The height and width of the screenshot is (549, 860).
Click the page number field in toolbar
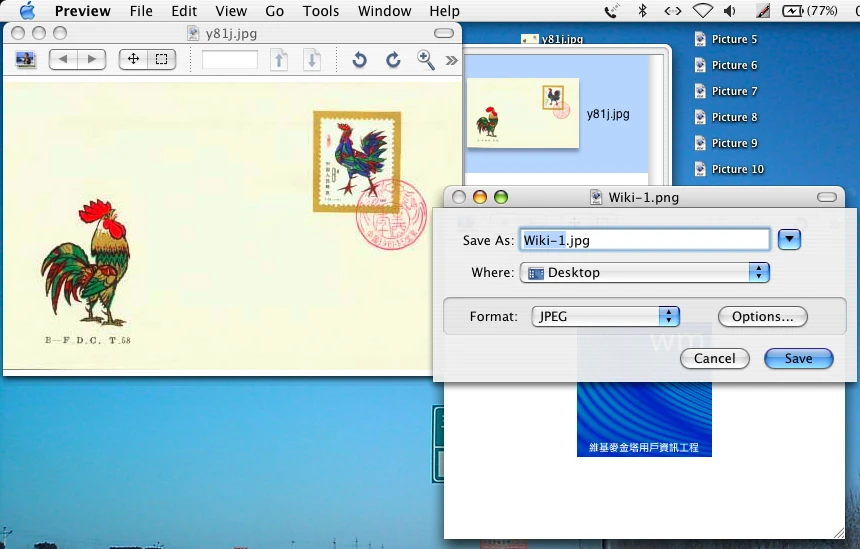(x=230, y=59)
